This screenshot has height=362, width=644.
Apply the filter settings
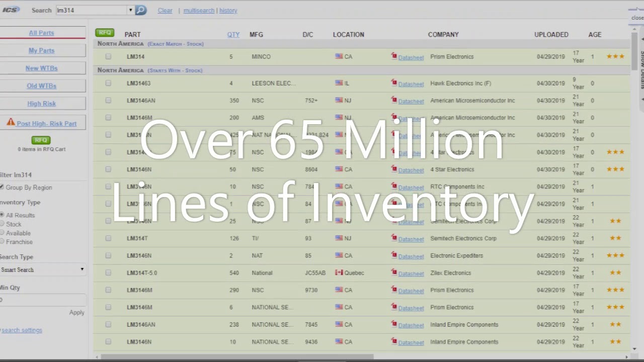76,313
